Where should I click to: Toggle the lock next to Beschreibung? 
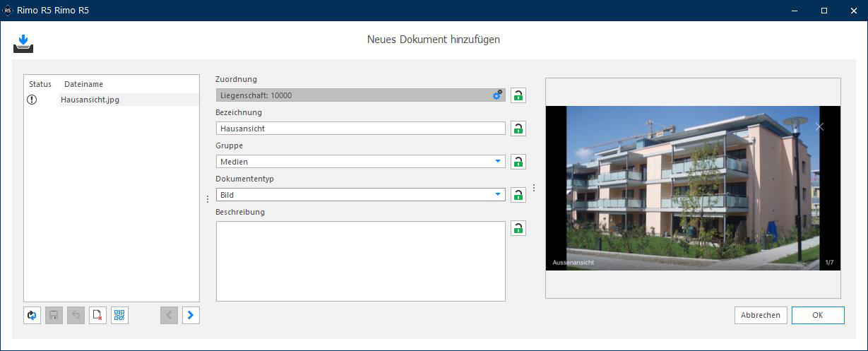[x=518, y=228]
